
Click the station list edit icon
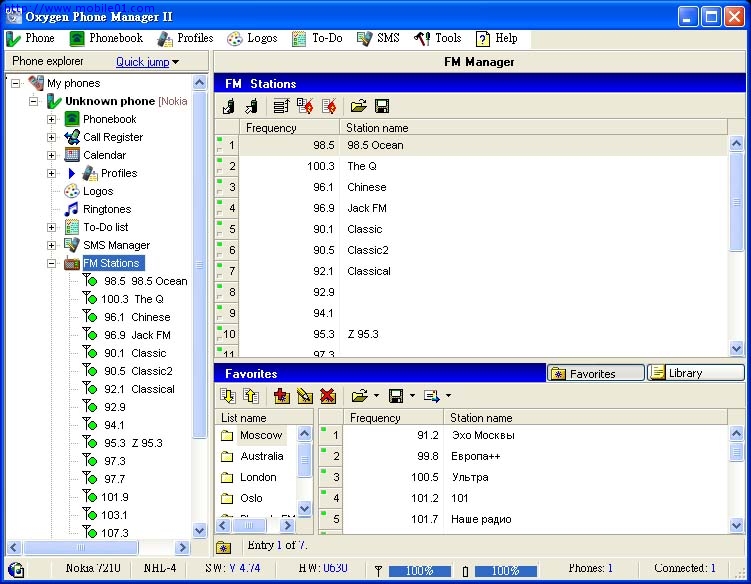pos(281,106)
